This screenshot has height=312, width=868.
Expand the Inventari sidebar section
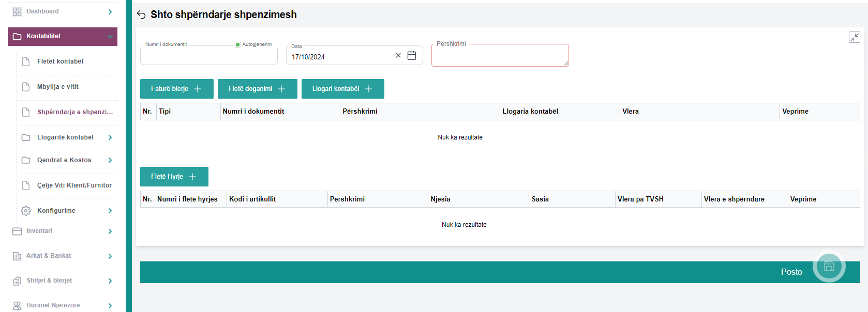[110, 231]
